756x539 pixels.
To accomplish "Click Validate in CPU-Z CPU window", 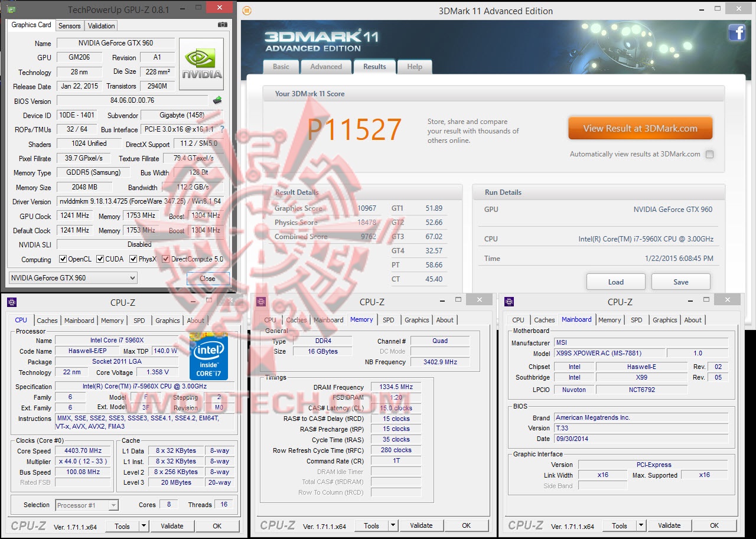I will 172,526.
